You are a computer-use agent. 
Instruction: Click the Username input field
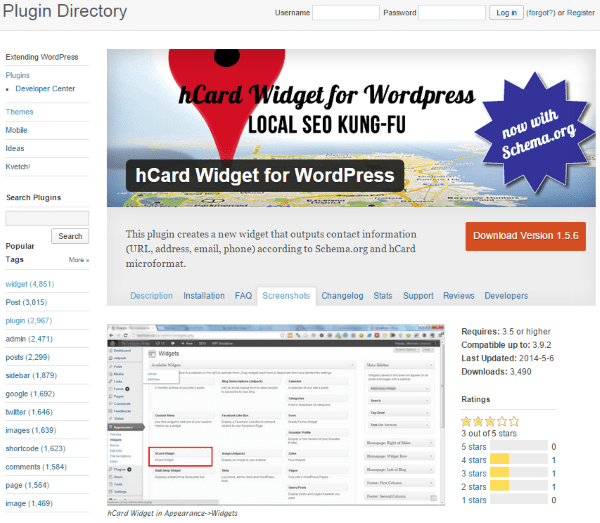click(x=346, y=13)
